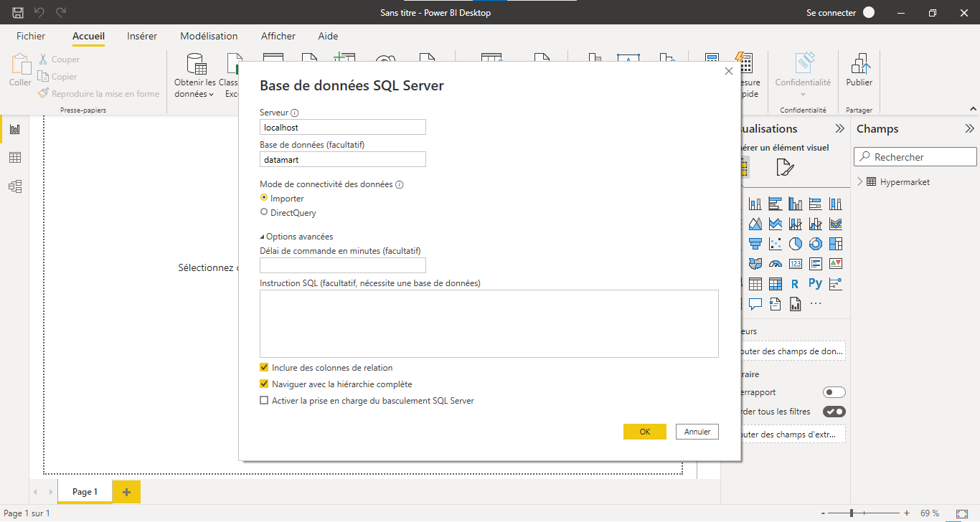Select the multi-row card visual
The height and width of the screenshot is (522, 980).
(x=815, y=264)
